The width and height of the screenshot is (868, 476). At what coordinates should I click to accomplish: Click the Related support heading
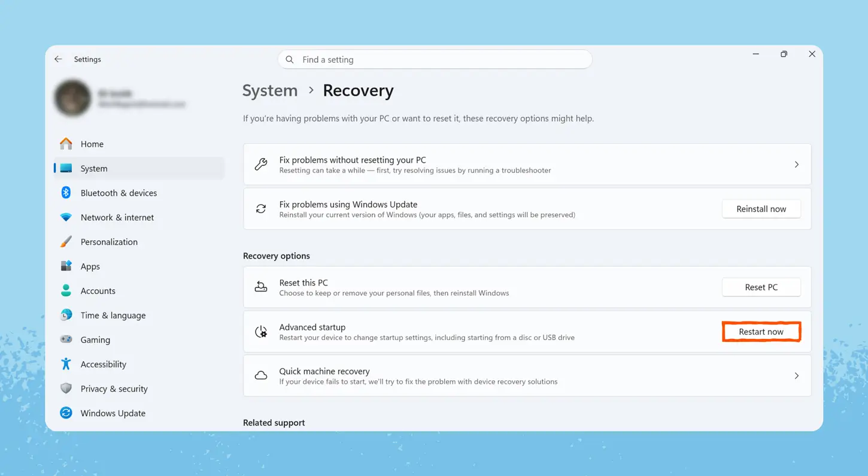click(x=274, y=423)
